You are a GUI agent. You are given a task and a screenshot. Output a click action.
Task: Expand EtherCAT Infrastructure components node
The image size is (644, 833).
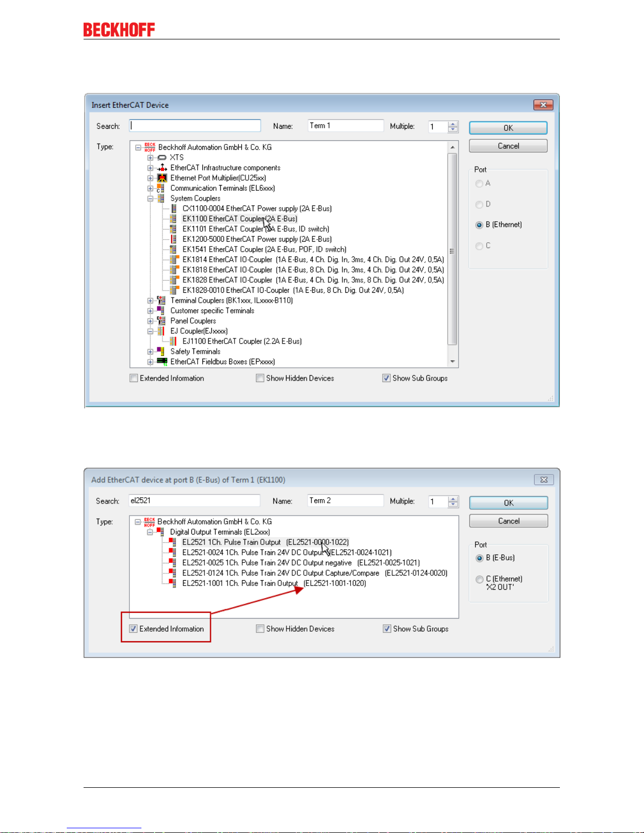coord(150,168)
